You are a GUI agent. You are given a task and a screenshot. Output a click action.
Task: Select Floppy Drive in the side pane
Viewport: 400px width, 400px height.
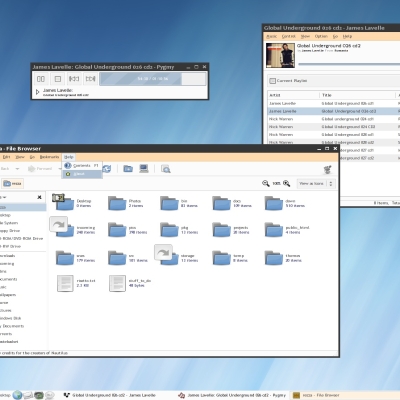click(11, 231)
